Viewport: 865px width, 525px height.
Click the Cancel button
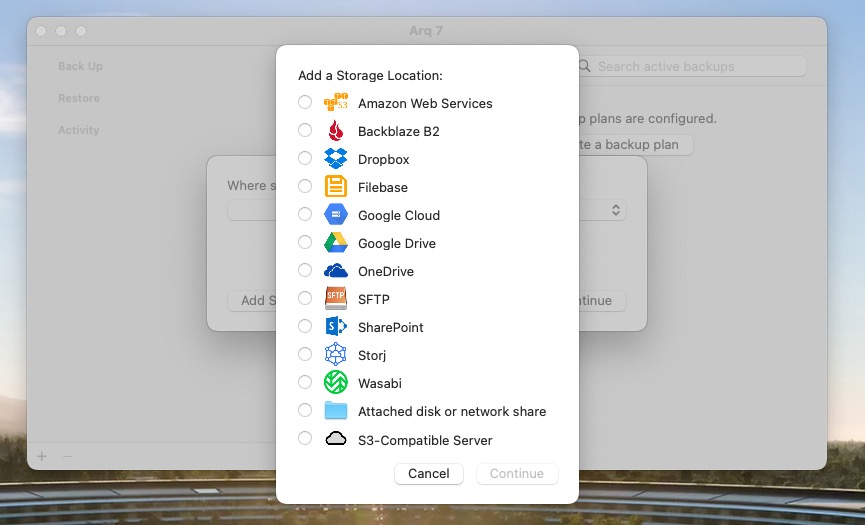(x=429, y=474)
